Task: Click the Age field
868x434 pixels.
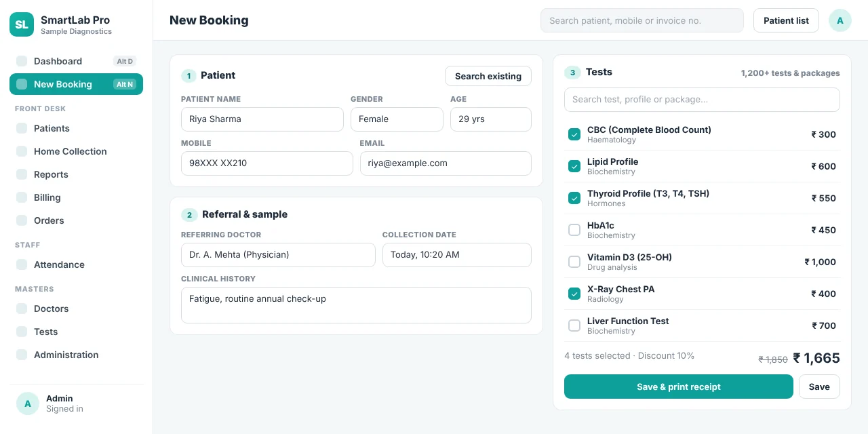Action: pyautogui.click(x=491, y=119)
